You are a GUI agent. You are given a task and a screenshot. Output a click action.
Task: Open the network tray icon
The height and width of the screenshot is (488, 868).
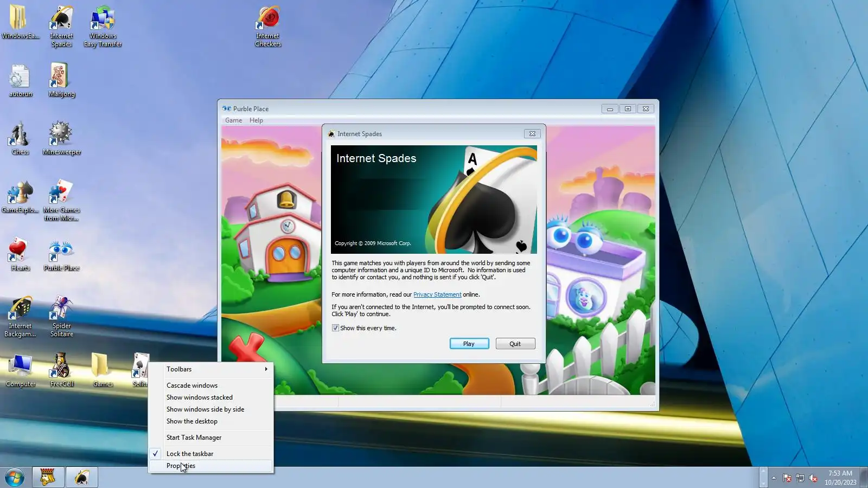(x=800, y=478)
